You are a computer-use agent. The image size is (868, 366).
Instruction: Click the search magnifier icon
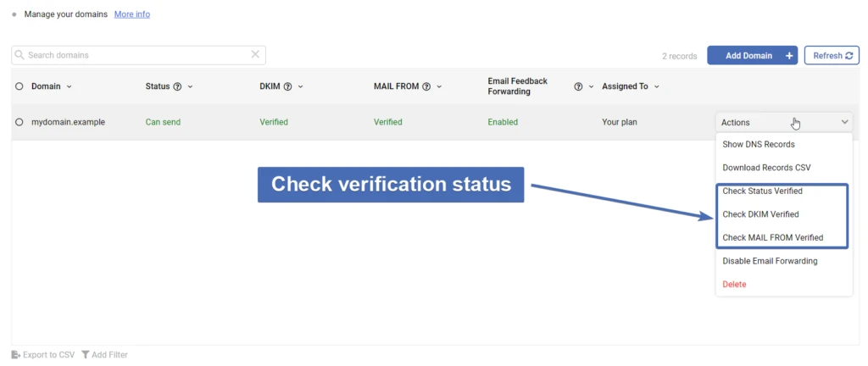(x=19, y=55)
